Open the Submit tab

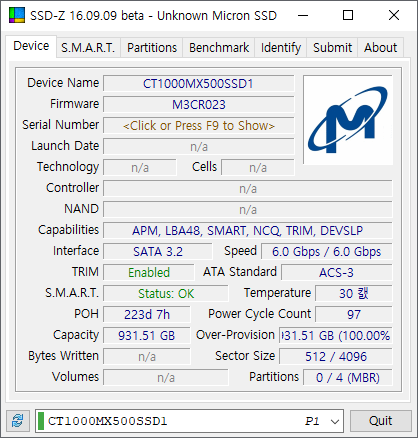click(332, 48)
